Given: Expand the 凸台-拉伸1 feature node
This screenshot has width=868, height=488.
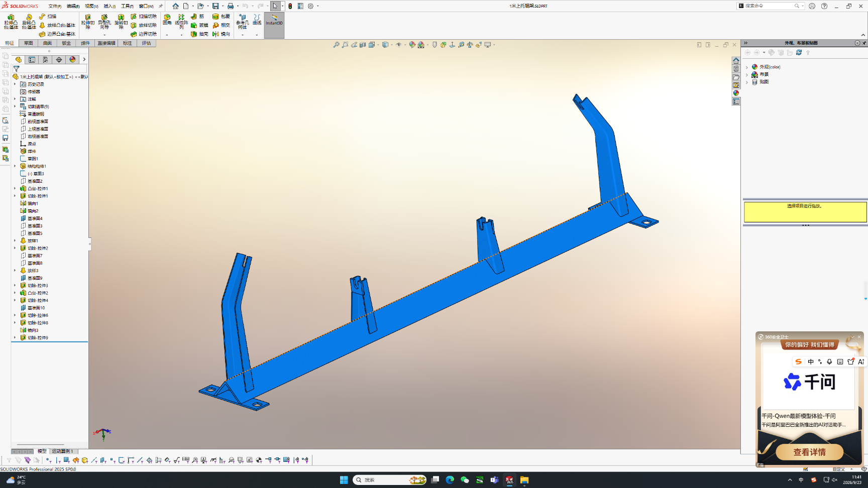Looking at the screenshot, I should click(x=15, y=189).
